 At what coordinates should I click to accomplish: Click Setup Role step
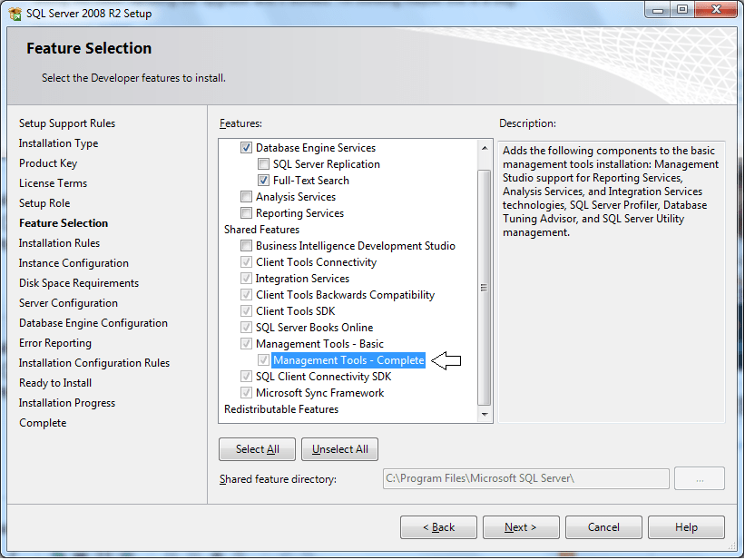point(44,203)
